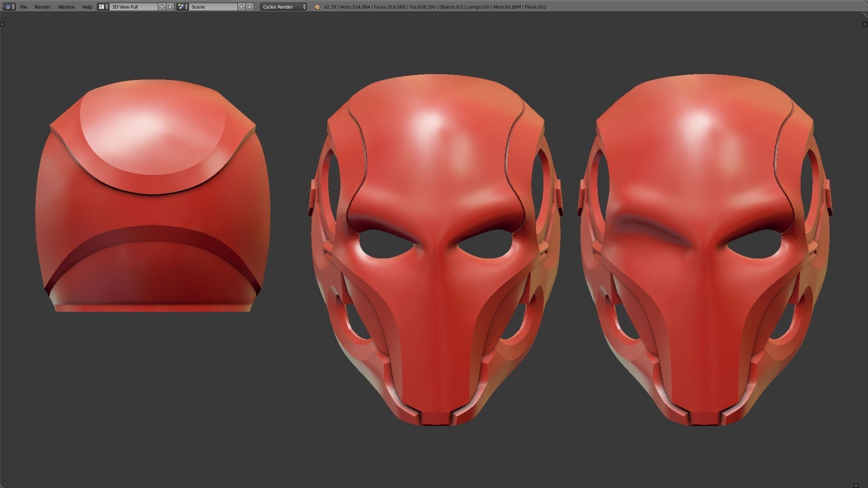Viewport: 868px width, 488px height.
Task: Click the 'Objects:0/3' statistic
Action: [x=451, y=7]
